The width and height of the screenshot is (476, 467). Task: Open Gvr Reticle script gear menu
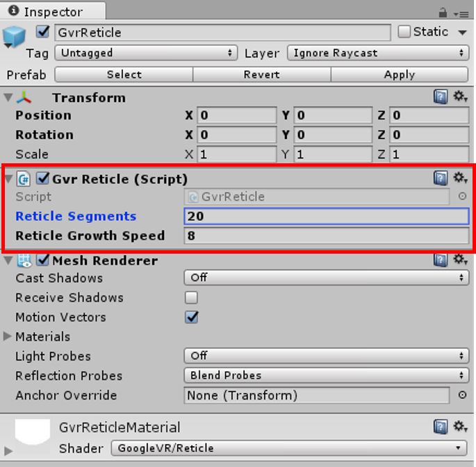(461, 178)
